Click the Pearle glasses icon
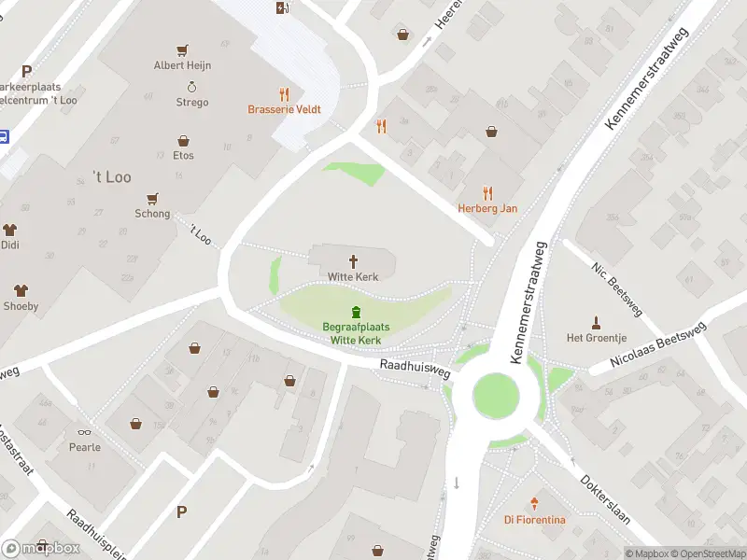This screenshot has width=747, height=560. pos(84,432)
